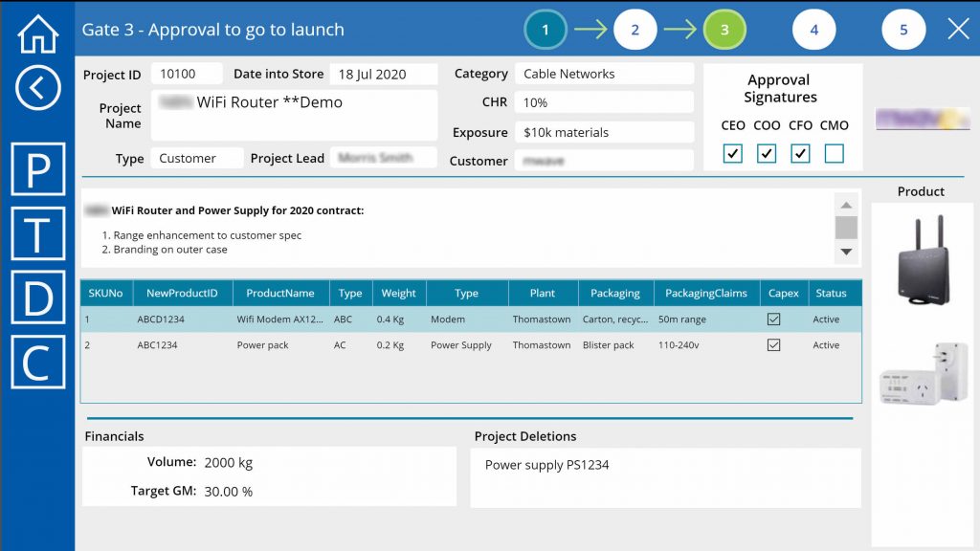Jump to gate step 5
The image size is (980, 551).
903,30
